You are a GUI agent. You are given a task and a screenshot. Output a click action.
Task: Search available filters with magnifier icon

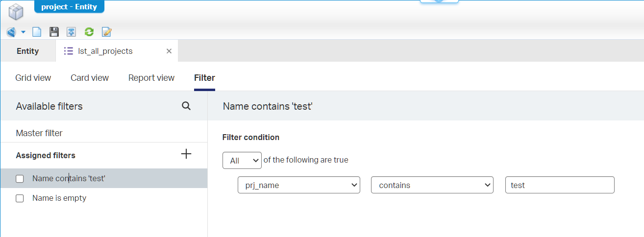(x=186, y=106)
